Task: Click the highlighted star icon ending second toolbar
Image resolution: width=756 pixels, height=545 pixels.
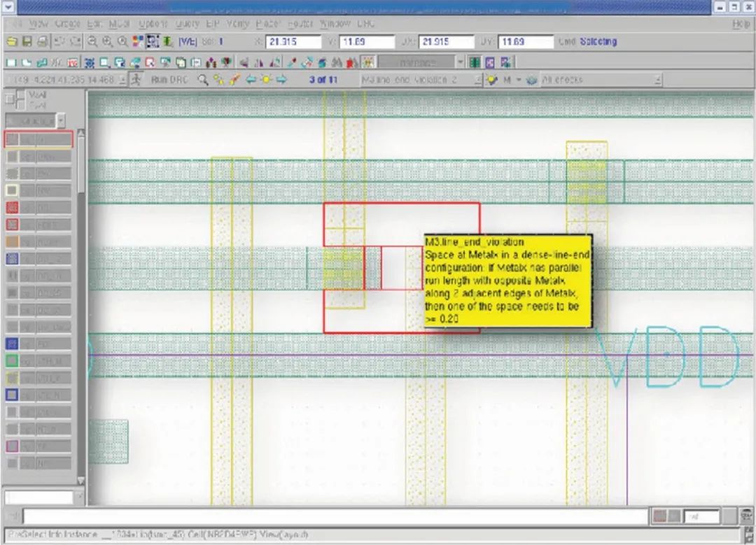Action: [x=368, y=62]
